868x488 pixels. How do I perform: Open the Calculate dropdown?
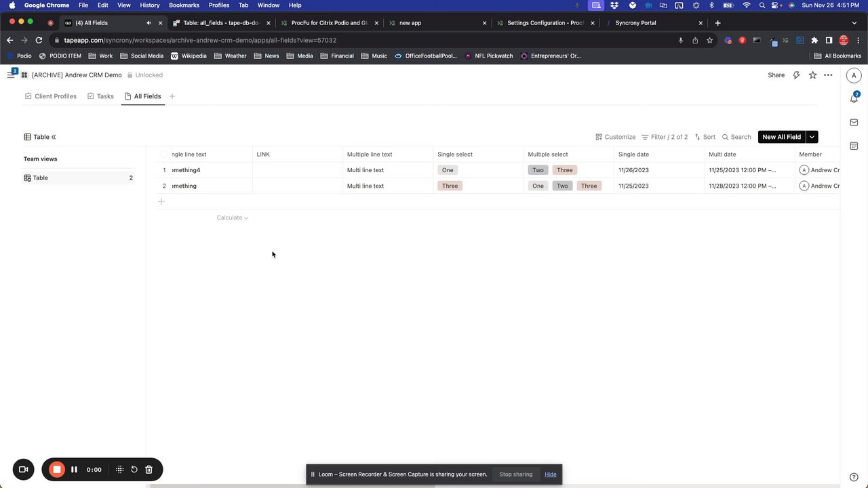pos(233,218)
